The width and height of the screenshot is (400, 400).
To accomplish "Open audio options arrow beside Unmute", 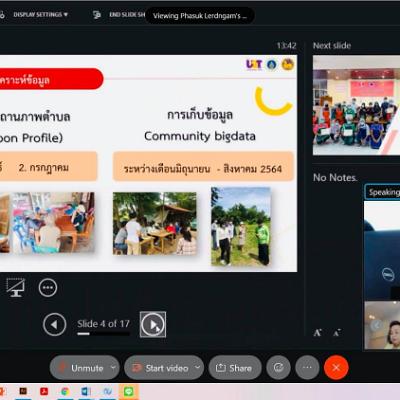I will tap(113, 367).
